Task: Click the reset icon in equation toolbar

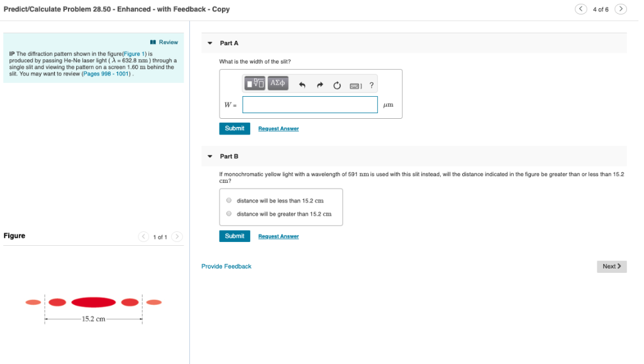Action: point(337,83)
